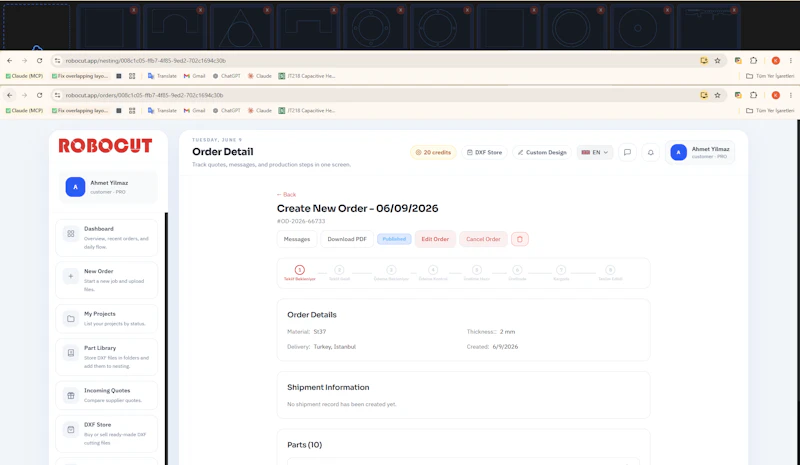Click the red trash delete order icon
Viewport: 800px width, 465px height.
(x=520, y=239)
